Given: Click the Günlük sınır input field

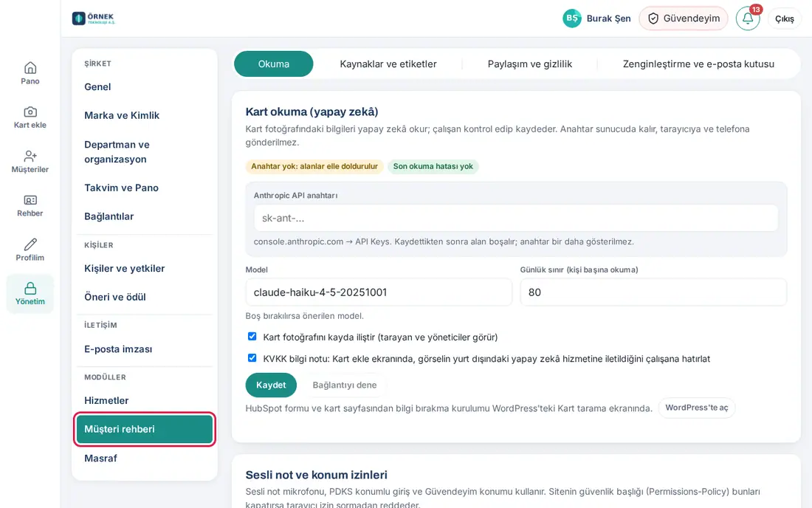Looking at the screenshot, I should point(653,292).
